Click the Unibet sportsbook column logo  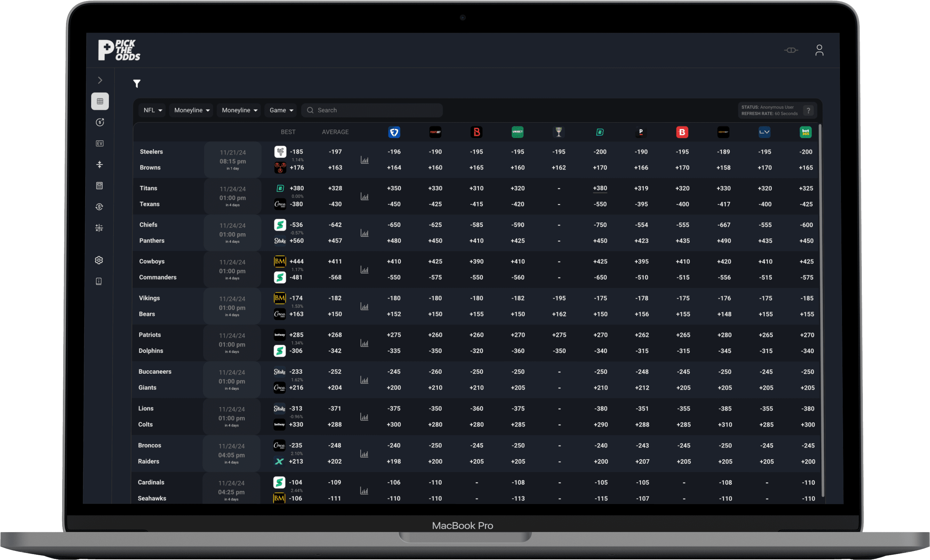[x=517, y=132]
